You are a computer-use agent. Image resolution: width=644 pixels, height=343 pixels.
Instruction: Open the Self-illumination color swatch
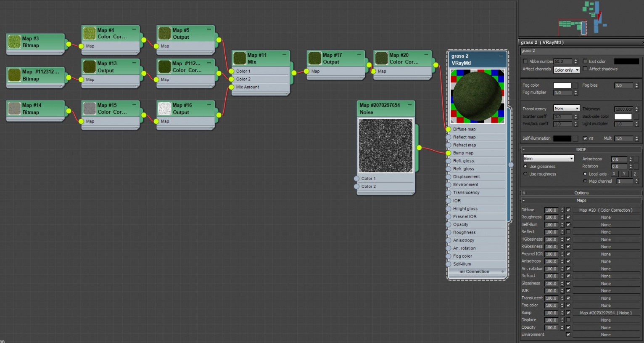point(562,138)
